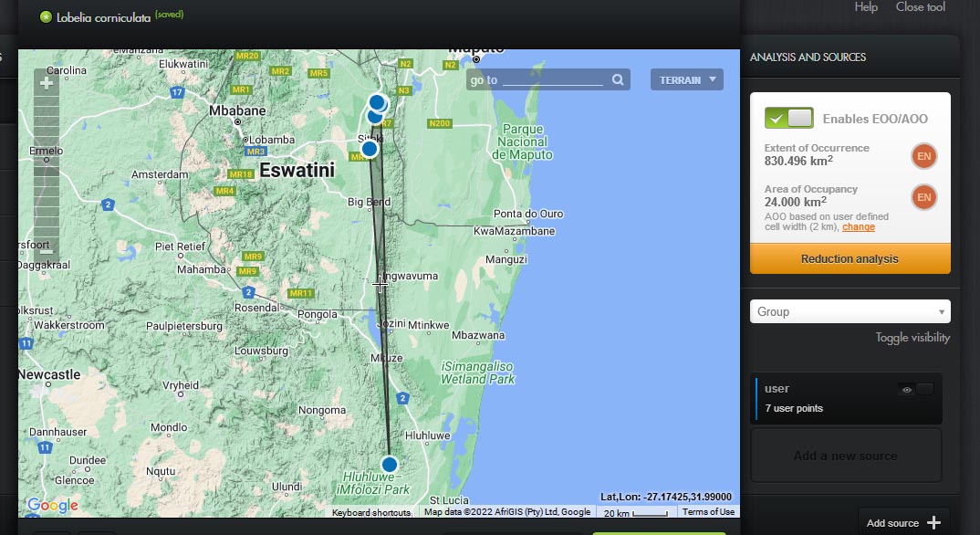Select the southernmost blue occurrence point near Hluhluwe
The image size is (980, 535).
coord(390,464)
